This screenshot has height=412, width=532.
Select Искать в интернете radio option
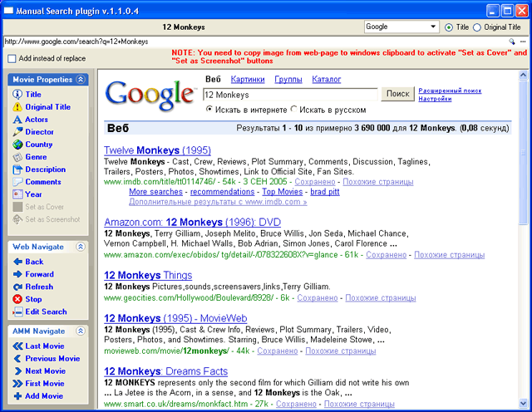coord(209,109)
